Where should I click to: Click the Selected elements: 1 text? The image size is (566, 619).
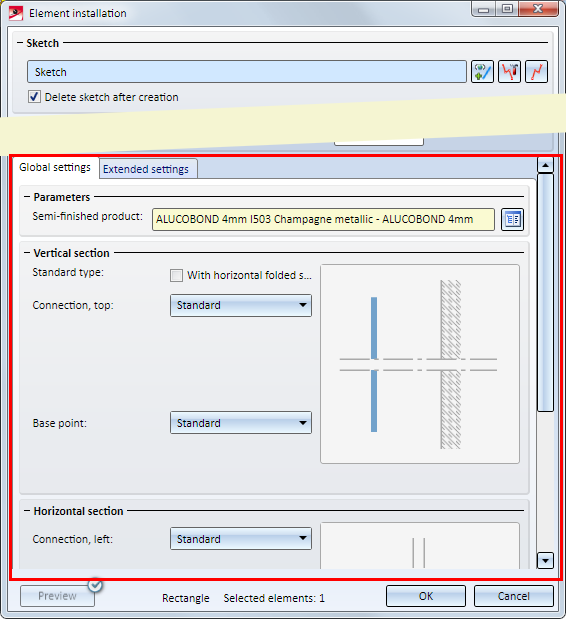pos(274,598)
